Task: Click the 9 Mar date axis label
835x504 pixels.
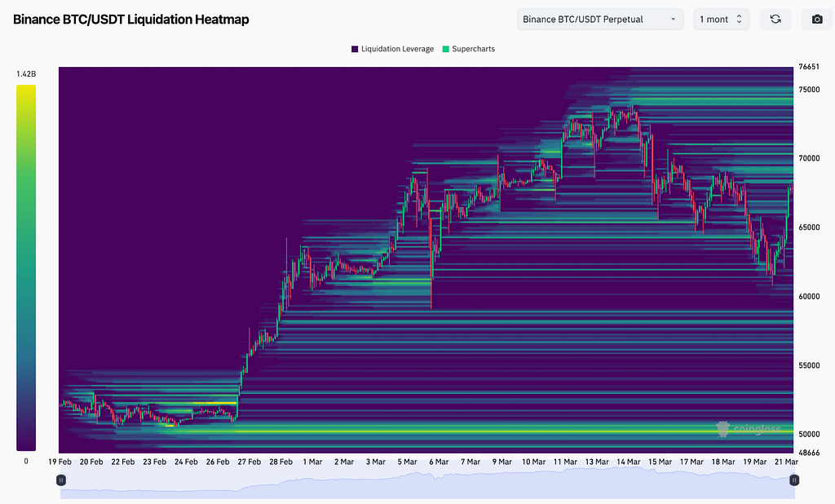Action: click(x=502, y=462)
